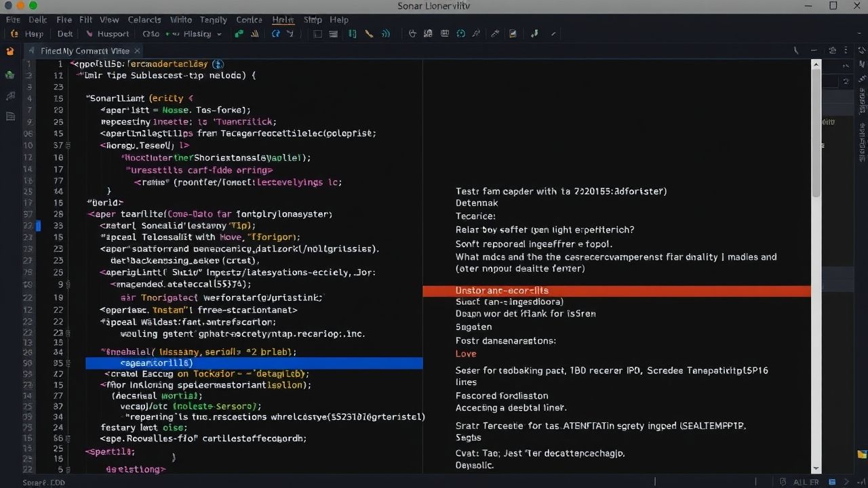This screenshot has height=488, width=868.
Task: Click the red Love entry
Action: pyautogui.click(x=466, y=354)
